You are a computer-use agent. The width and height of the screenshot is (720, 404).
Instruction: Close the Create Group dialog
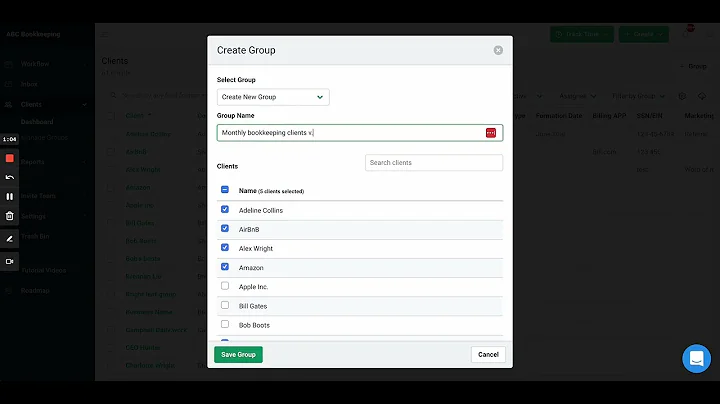[498, 50]
